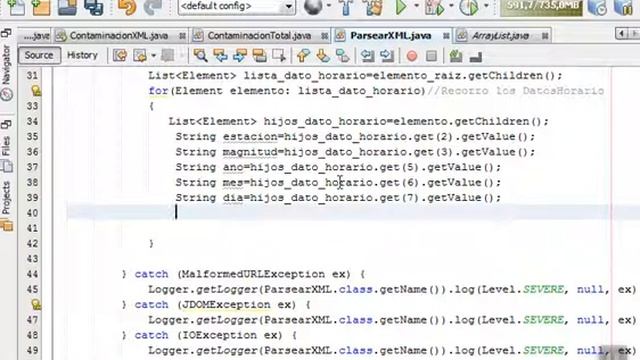
Task: Click the Shift Line Right icon
Action: (x=387, y=56)
